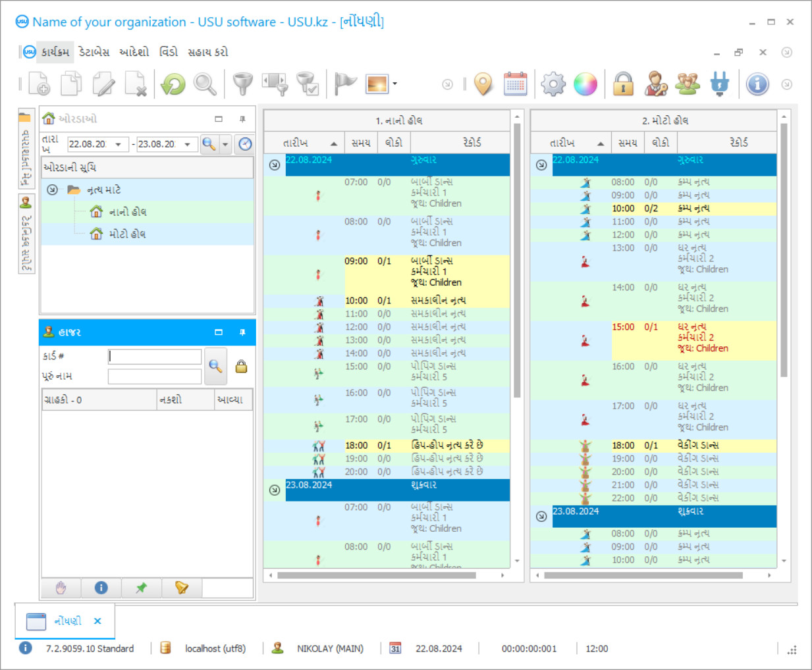Click the small padlock icon beside search
Screen dimensions: 812x670
pos(242,367)
